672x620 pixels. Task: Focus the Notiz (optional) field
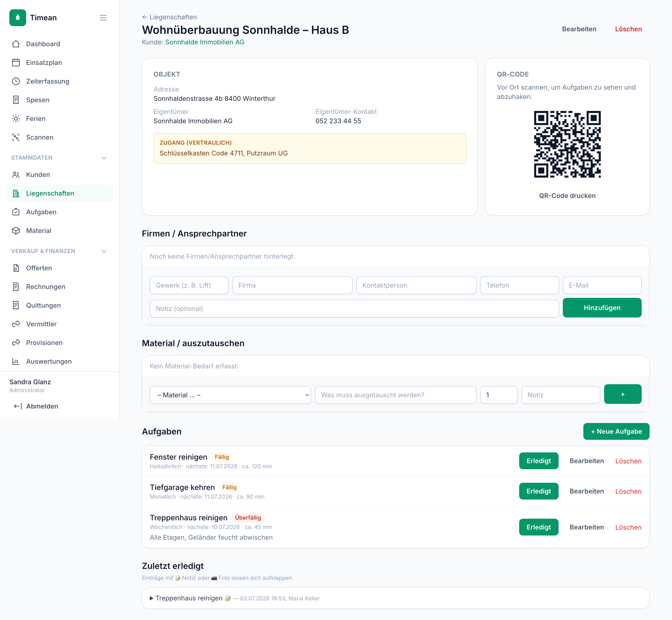(x=354, y=309)
